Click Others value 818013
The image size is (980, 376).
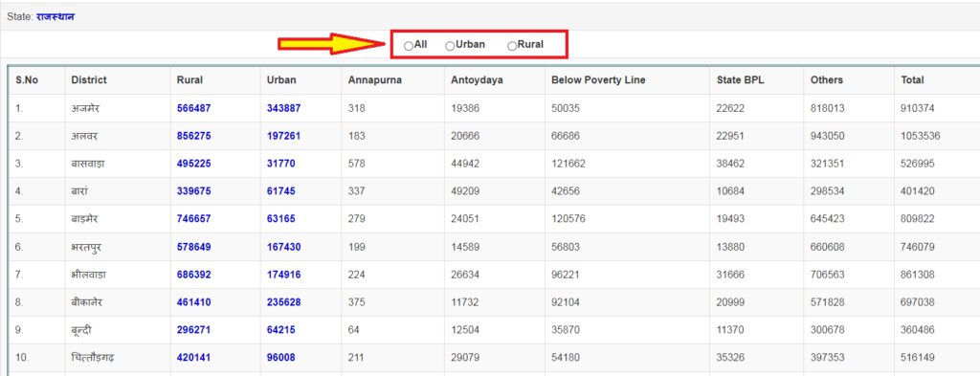(828, 108)
